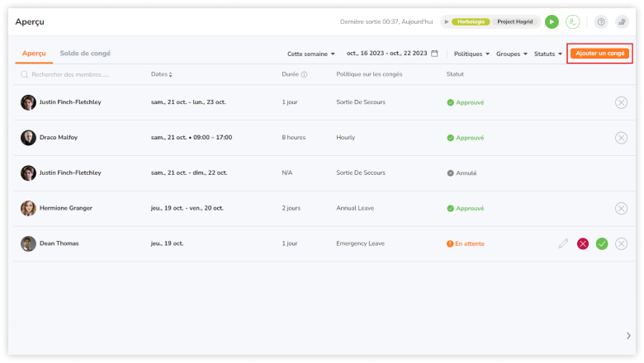Sort the table by Dates column
Image resolution: width=644 pixels, height=363 pixels.
(162, 74)
